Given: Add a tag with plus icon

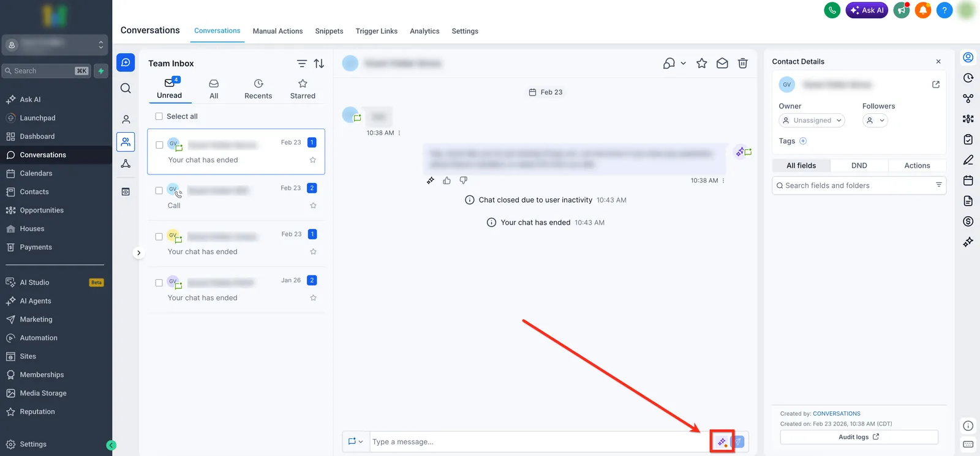Looking at the screenshot, I should [803, 141].
